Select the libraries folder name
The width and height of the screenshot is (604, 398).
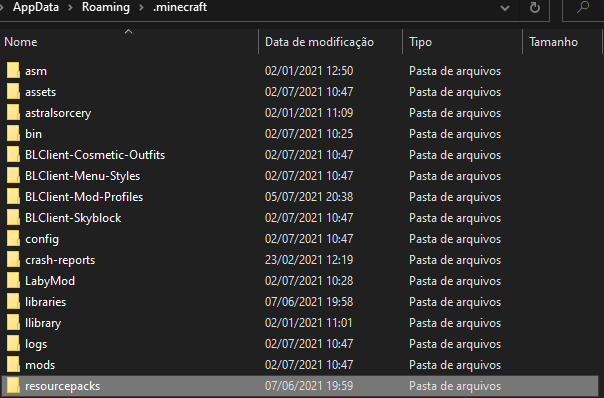pyautogui.click(x=45, y=302)
